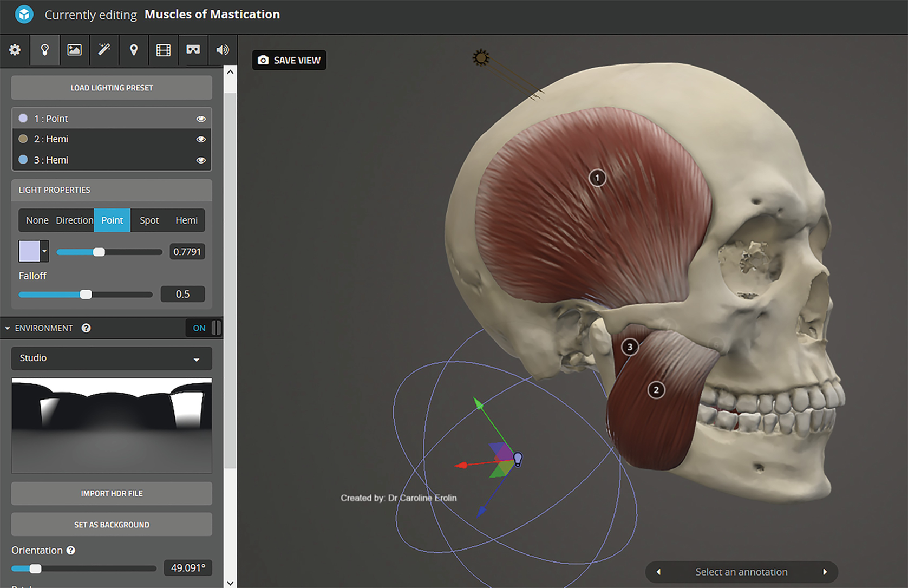
Task: Open the annotations pin tab
Action: [134, 50]
